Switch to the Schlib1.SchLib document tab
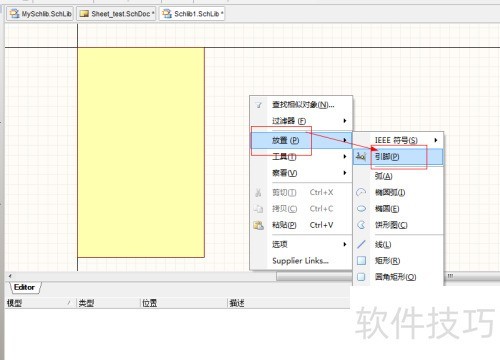 pyautogui.click(x=192, y=14)
